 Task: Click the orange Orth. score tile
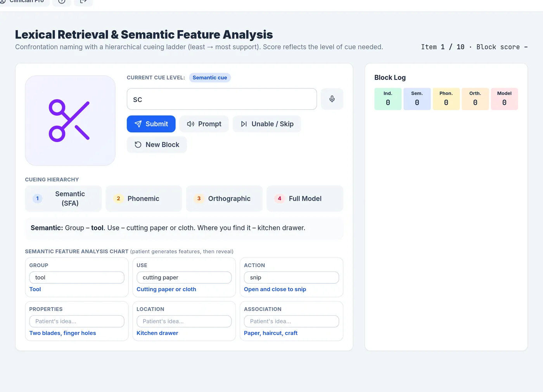pos(475,99)
